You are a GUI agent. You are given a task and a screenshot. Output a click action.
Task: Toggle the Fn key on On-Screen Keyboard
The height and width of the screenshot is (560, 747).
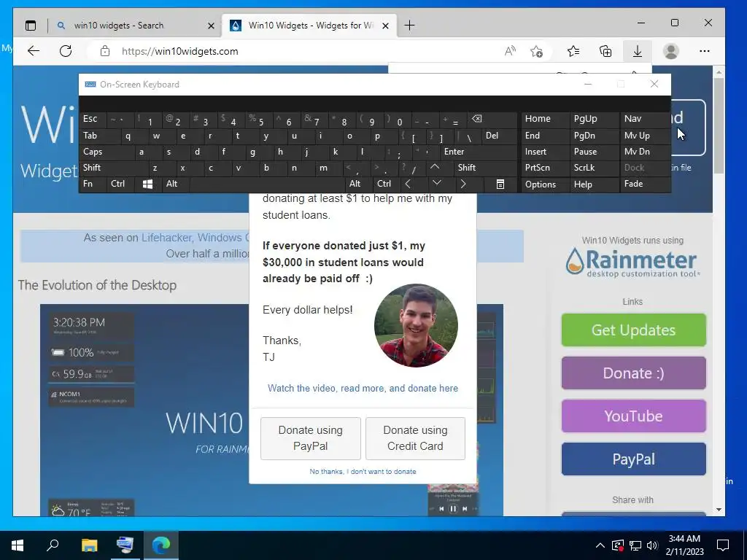[93, 184]
